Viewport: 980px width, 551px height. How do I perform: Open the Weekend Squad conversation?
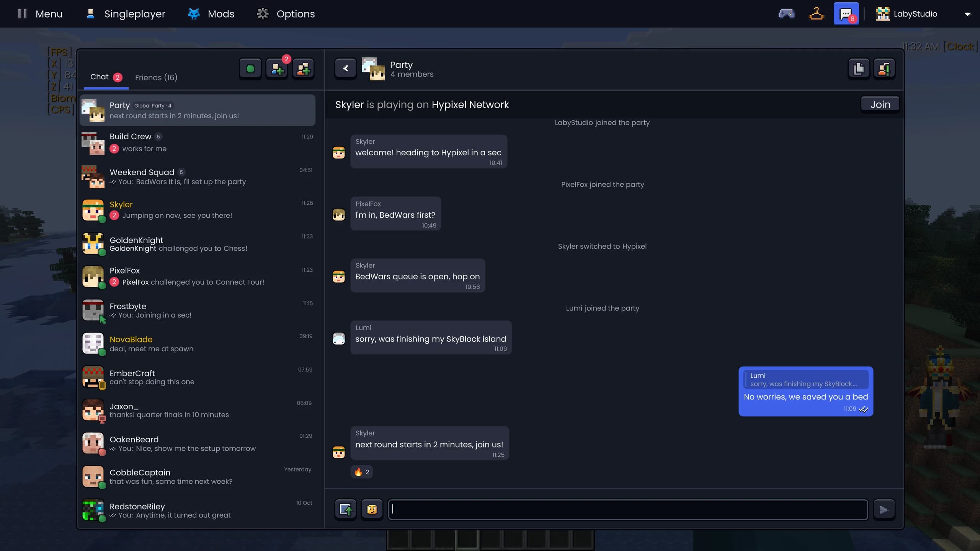pos(198,176)
